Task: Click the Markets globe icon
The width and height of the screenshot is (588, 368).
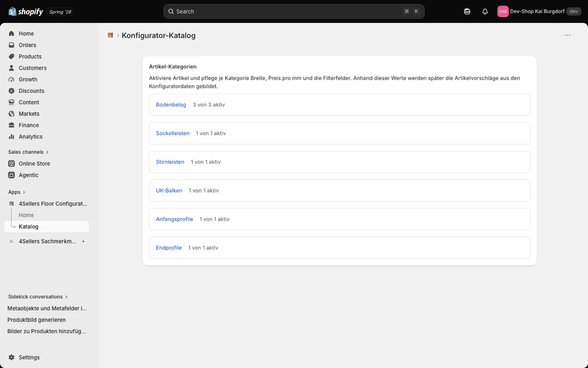Action: click(x=11, y=114)
